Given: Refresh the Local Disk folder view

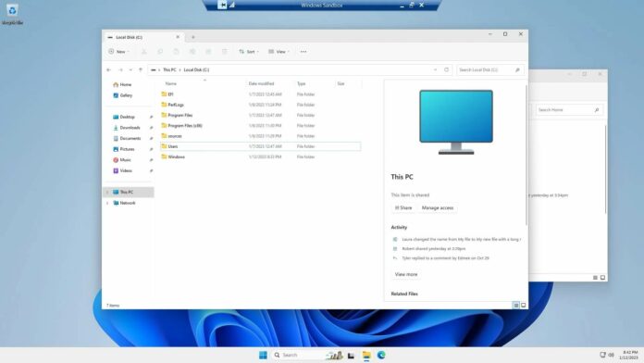Looking at the screenshot, I should 446,69.
